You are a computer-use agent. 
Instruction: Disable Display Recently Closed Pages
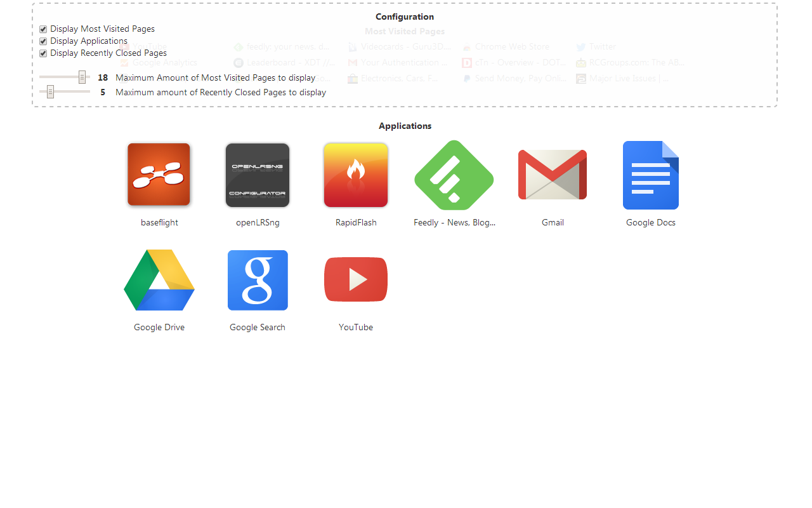point(43,53)
